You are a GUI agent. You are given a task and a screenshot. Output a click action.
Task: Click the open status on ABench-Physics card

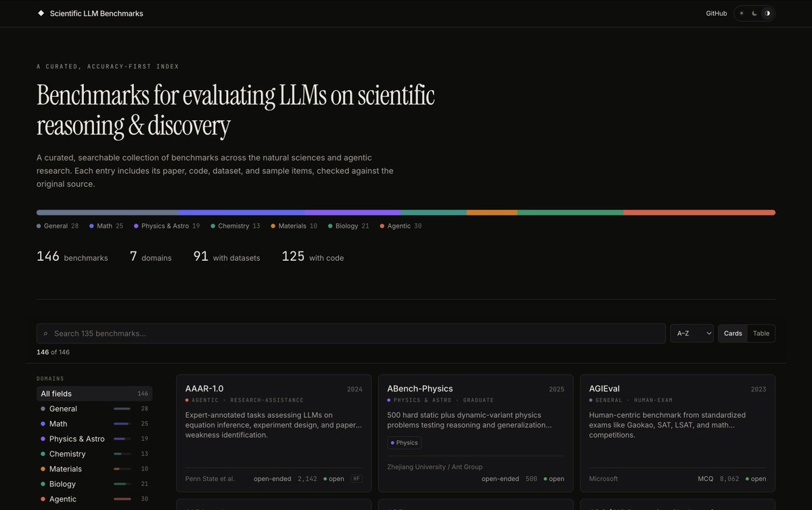point(554,479)
